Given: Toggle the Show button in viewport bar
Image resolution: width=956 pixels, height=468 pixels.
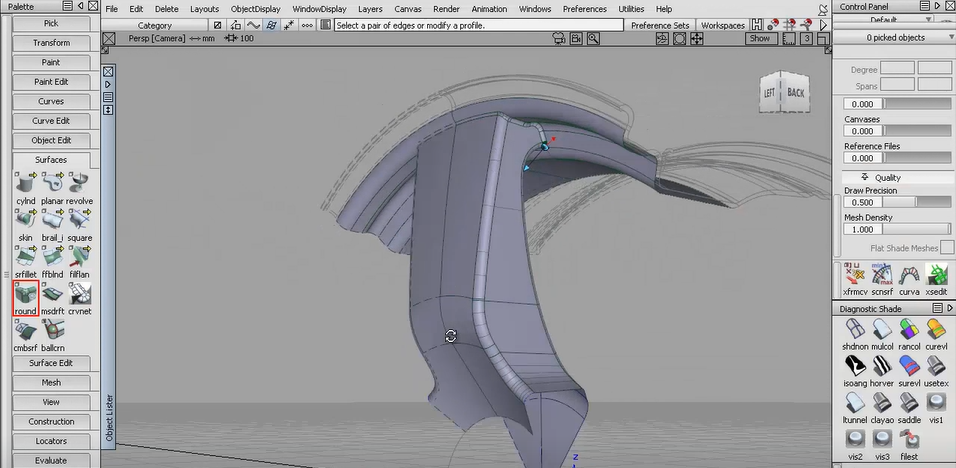Looking at the screenshot, I should pyautogui.click(x=760, y=38).
